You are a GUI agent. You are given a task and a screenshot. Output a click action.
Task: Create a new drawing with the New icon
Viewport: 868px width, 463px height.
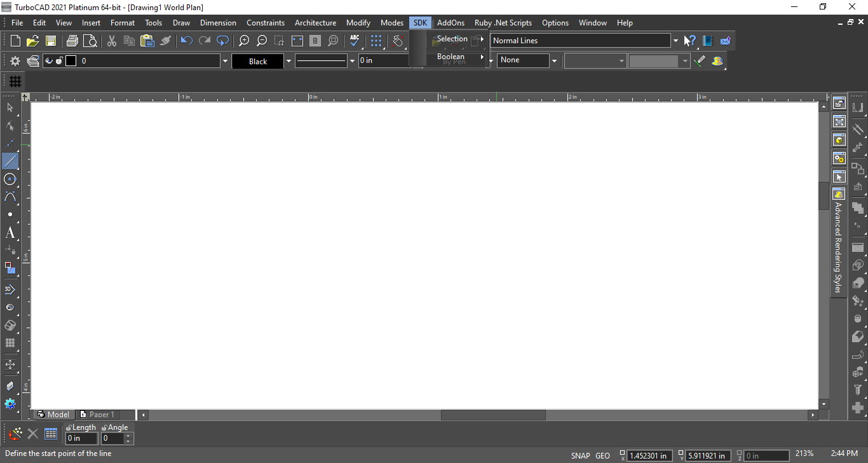coord(15,41)
